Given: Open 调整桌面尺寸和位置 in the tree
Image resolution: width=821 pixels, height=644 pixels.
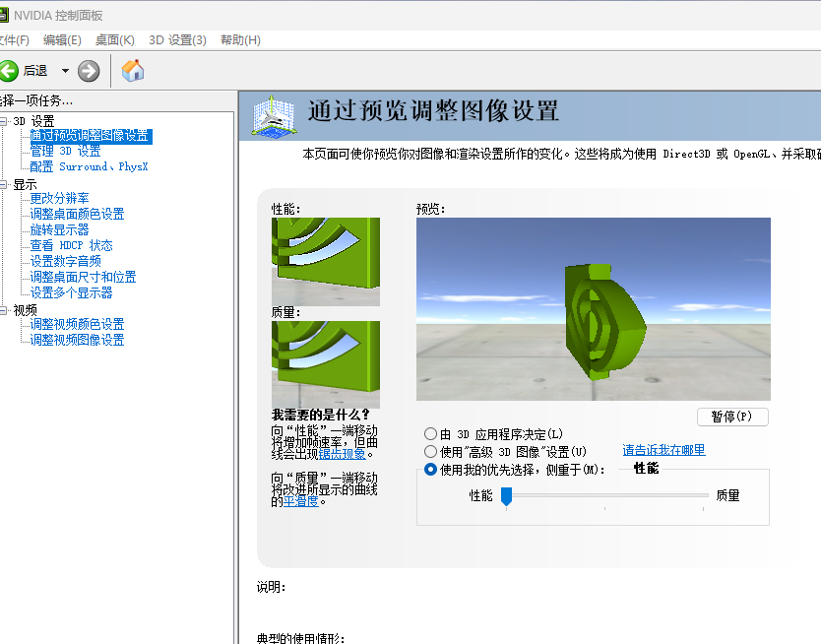Looking at the screenshot, I should (x=83, y=277).
